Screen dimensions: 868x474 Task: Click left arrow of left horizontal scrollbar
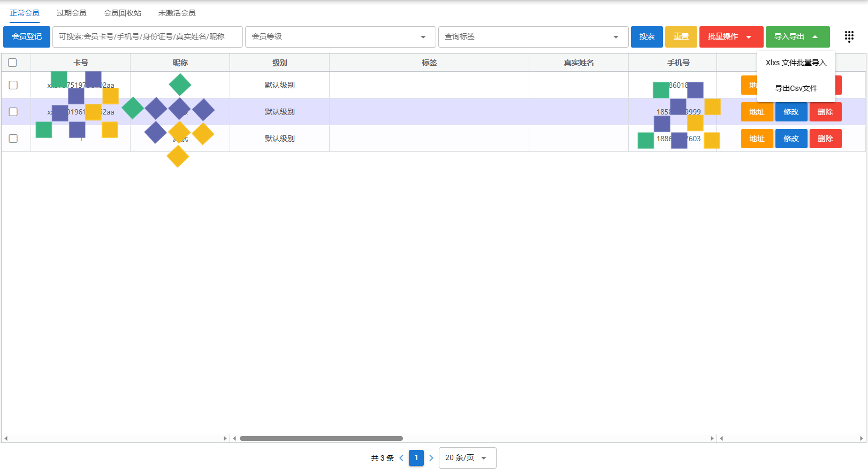click(x=6, y=438)
